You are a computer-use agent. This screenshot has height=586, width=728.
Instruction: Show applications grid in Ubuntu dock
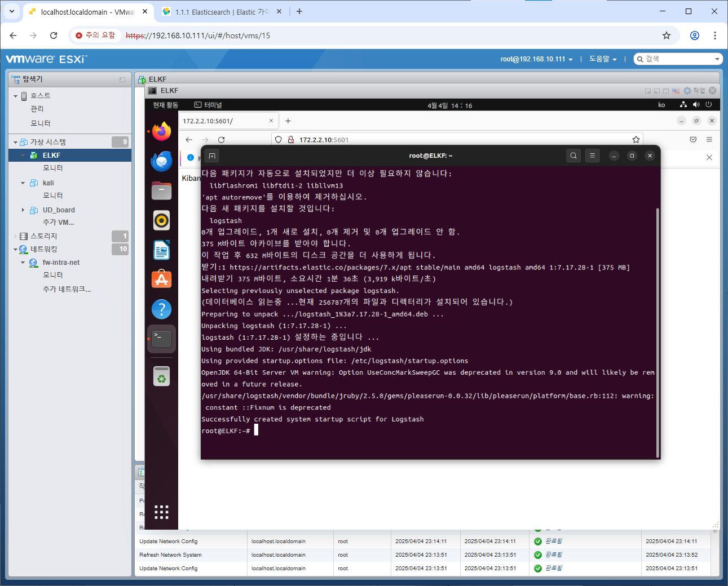pos(161,512)
